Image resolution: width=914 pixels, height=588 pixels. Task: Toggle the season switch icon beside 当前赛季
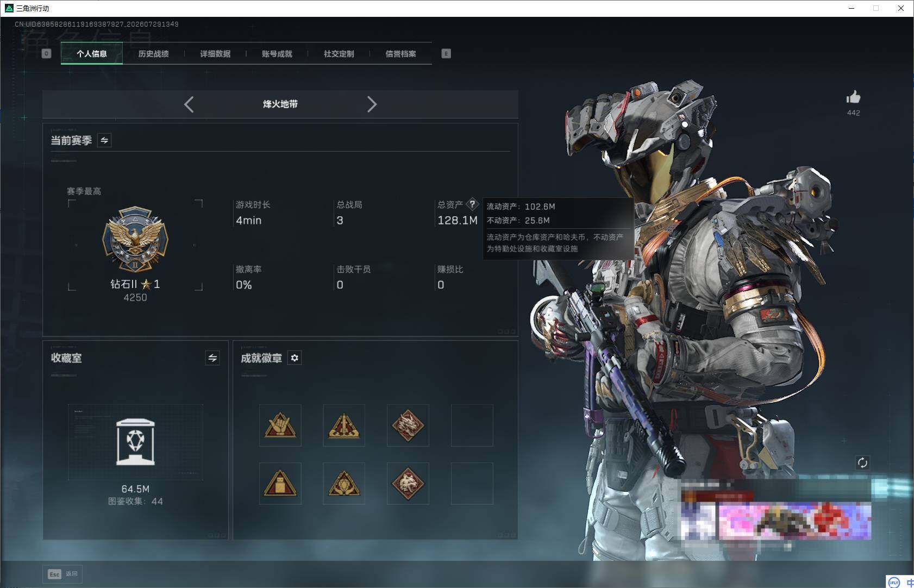click(x=104, y=140)
